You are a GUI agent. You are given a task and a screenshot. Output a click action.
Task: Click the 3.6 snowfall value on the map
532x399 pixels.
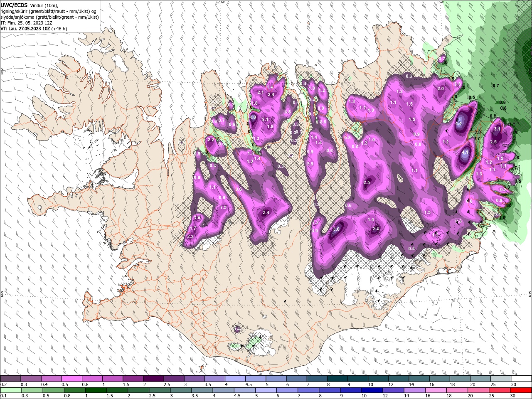[x=337, y=229]
